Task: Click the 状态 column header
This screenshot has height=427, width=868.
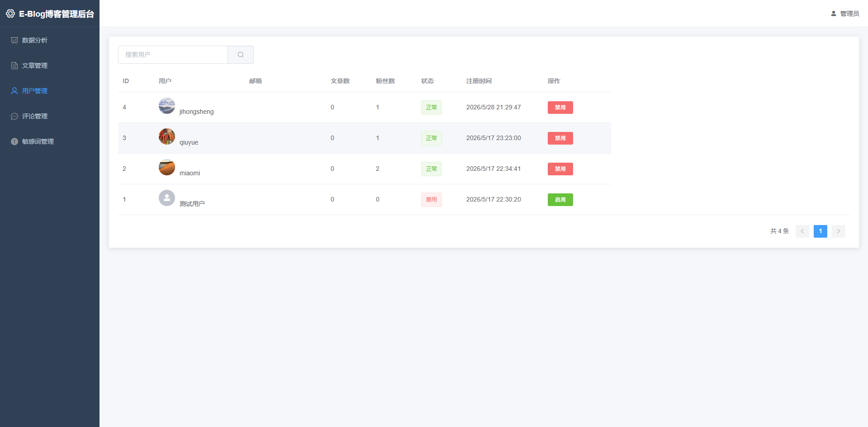Action: [x=427, y=81]
